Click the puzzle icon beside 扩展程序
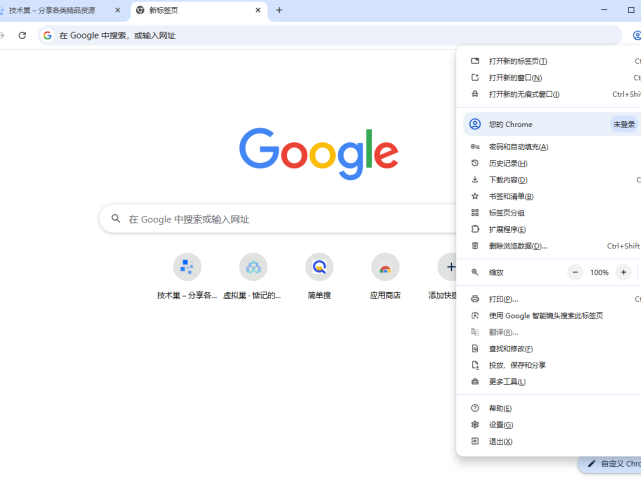 tap(475, 229)
